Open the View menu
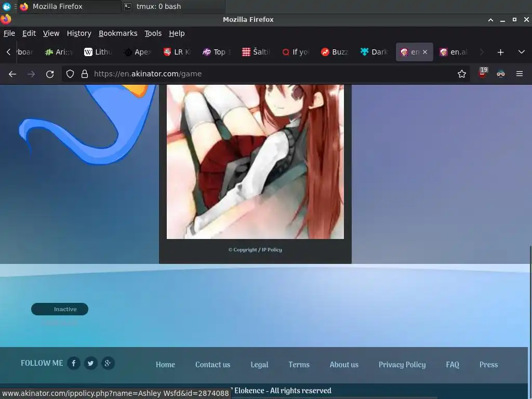The height and width of the screenshot is (399, 532). 51,33
